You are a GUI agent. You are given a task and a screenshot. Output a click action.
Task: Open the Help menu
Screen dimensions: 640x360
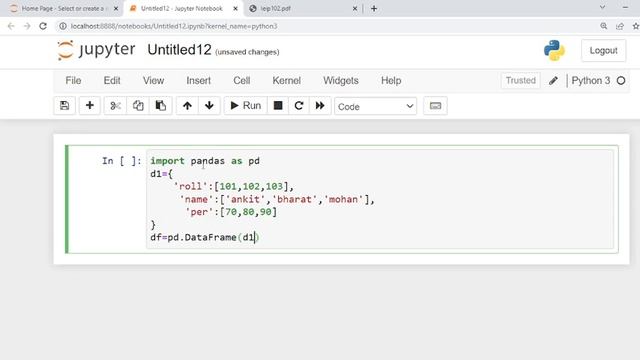click(391, 80)
